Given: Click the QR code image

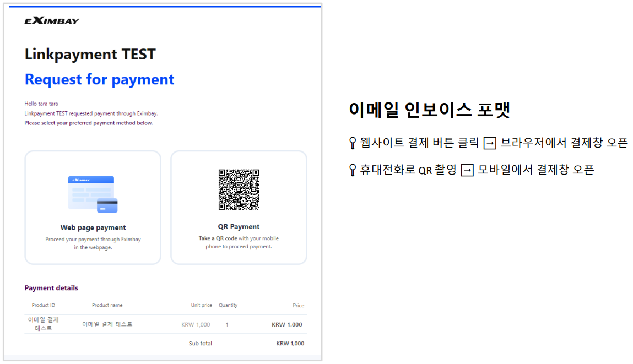Looking at the screenshot, I should pos(239,189).
